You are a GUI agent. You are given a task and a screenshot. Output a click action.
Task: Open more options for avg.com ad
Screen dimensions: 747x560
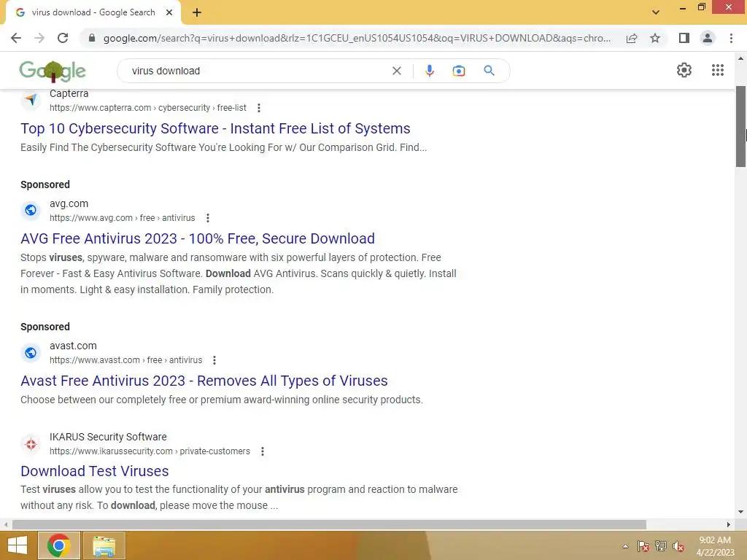(208, 218)
